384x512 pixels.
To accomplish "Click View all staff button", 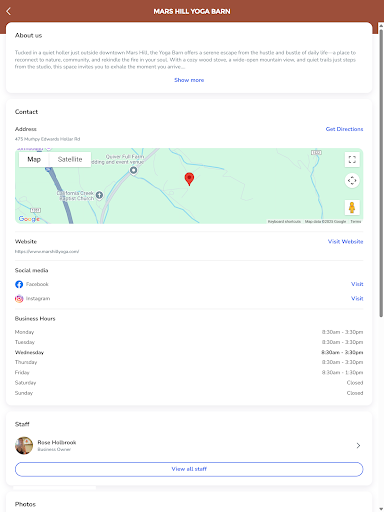I will pyautogui.click(x=189, y=469).
